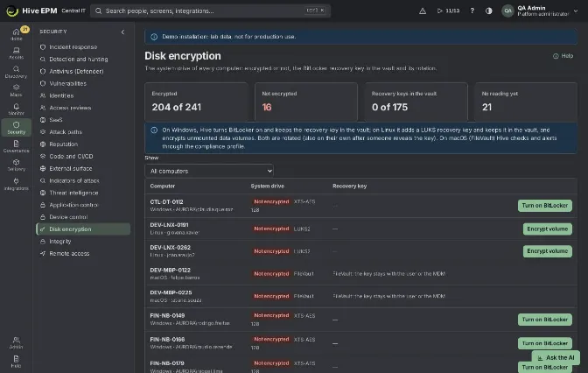Go to Antivirus (Defender)

(76, 71)
